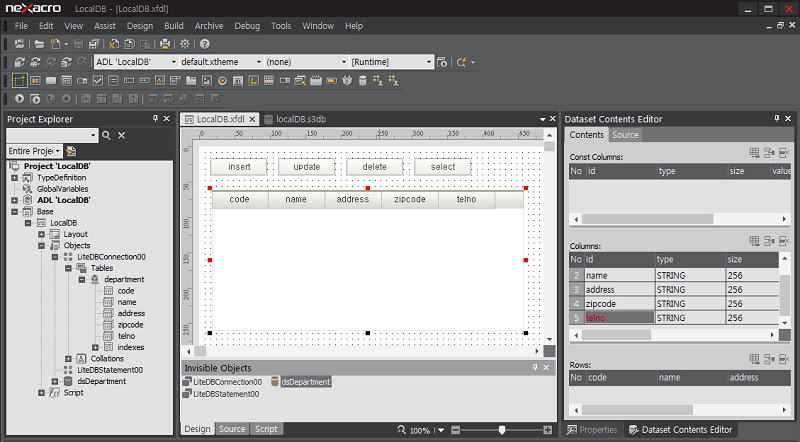800x442 pixels.
Task: Click the select button on canvas
Action: (442, 167)
